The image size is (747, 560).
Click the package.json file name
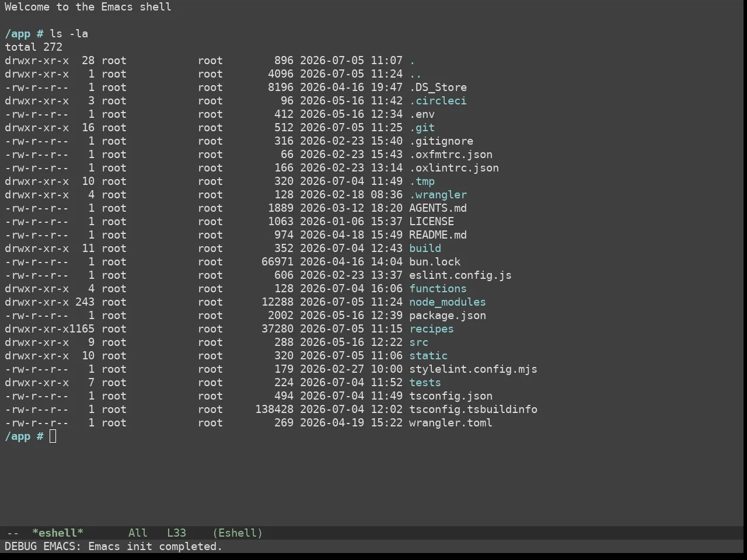click(x=448, y=316)
